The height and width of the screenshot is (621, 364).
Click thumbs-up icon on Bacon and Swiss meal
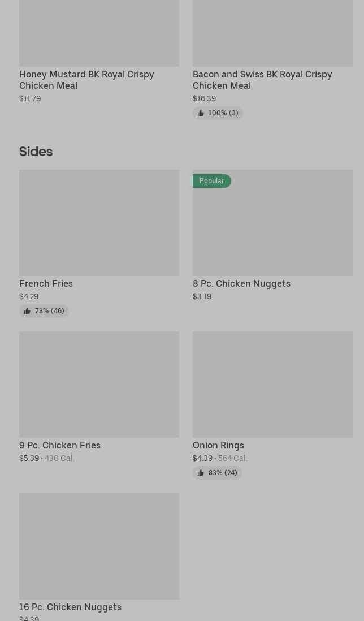(201, 113)
